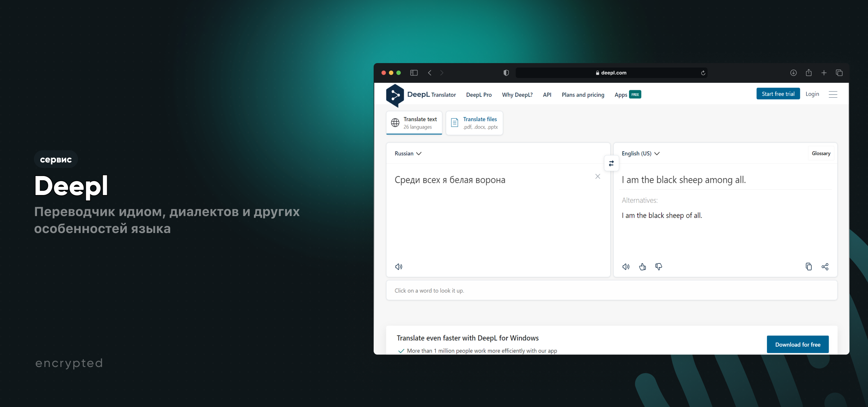Screen dimensions: 868x407
Task: Open the Glossary button
Action: pos(821,153)
